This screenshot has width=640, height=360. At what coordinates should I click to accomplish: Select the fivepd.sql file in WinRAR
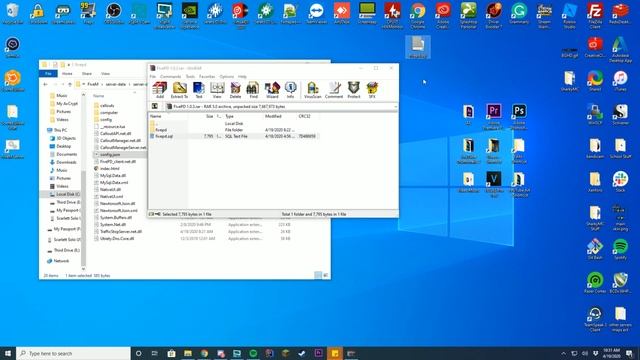click(164, 136)
